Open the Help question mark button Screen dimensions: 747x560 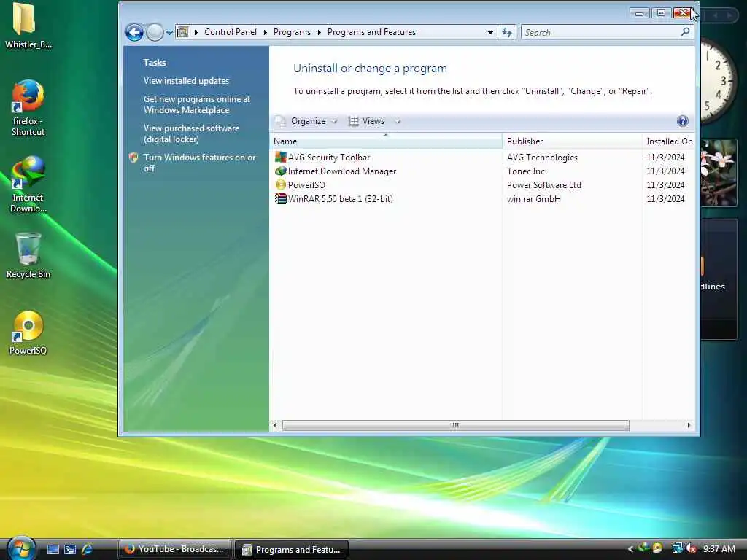[x=682, y=121]
